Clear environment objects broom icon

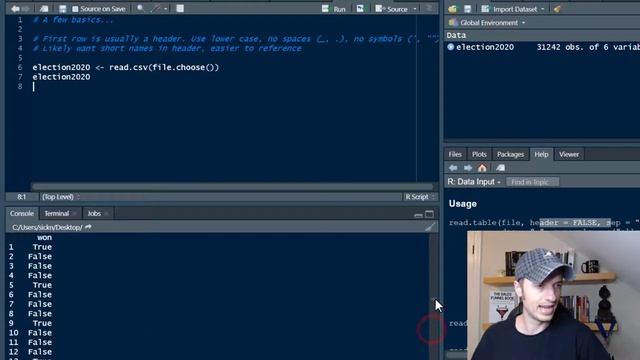(557, 9)
